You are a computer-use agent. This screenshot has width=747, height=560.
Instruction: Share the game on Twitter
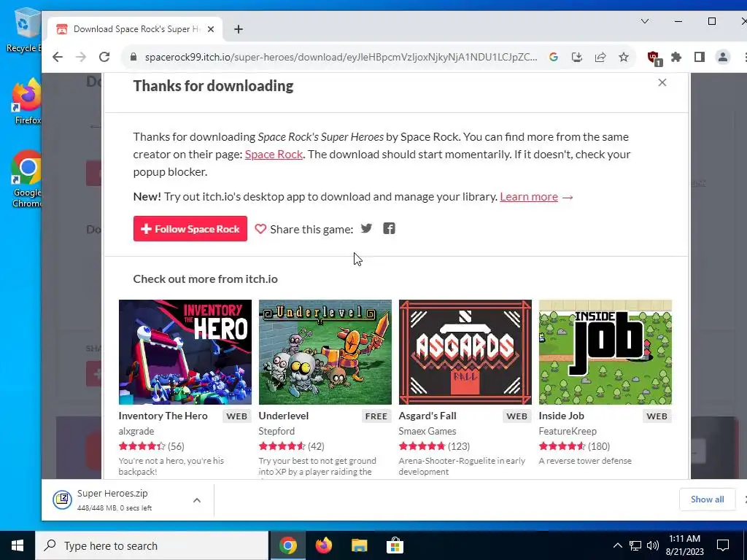tap(366, 228)
